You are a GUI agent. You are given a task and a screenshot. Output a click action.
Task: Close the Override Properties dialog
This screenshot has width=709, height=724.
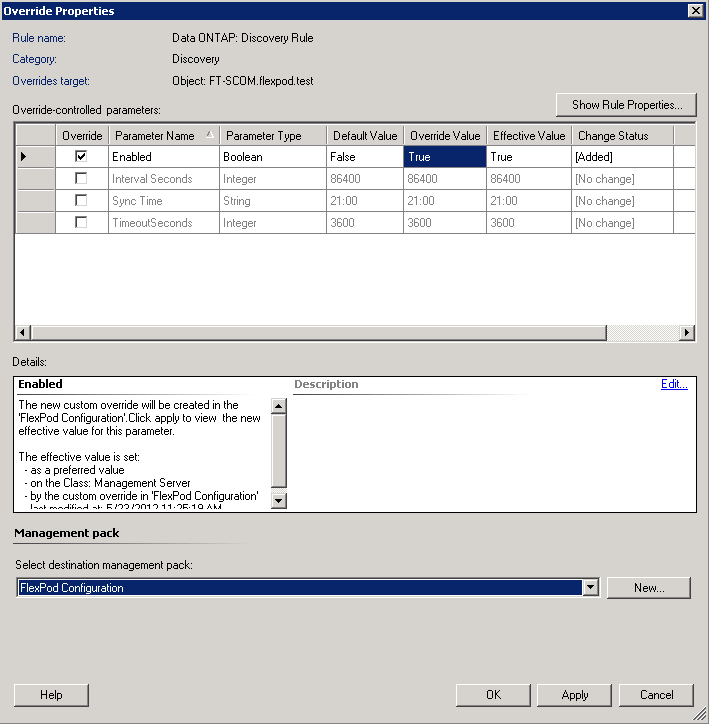click(x=695, y=10)
